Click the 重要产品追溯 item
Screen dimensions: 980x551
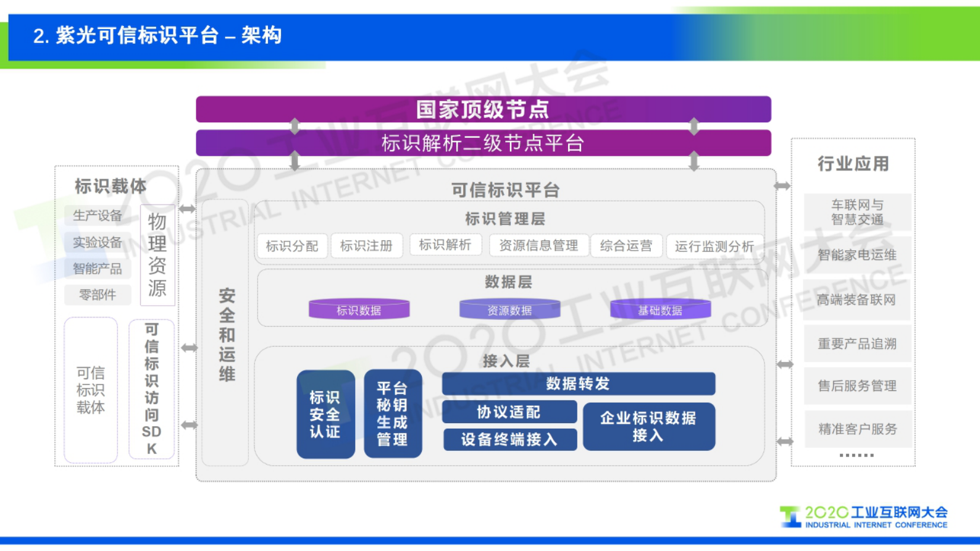tap(857, 343)
